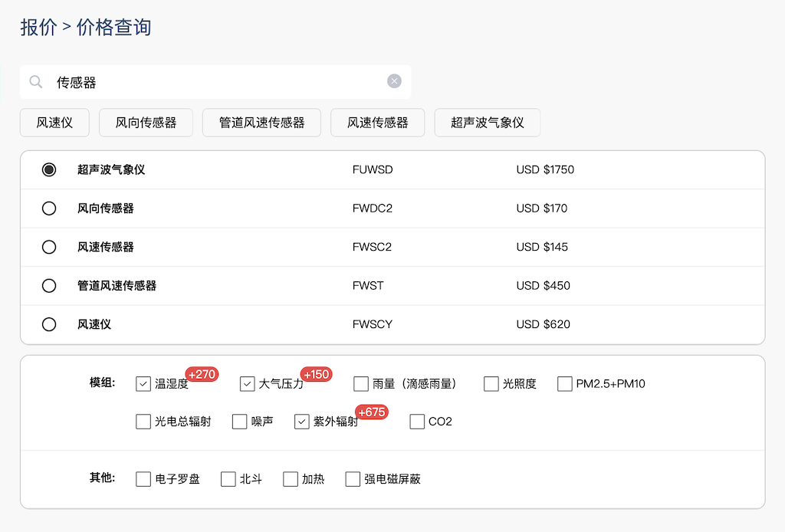Click the 管道风速传感器 filter chip
Screen dimensions: 785x532
[x=261, y=123]
